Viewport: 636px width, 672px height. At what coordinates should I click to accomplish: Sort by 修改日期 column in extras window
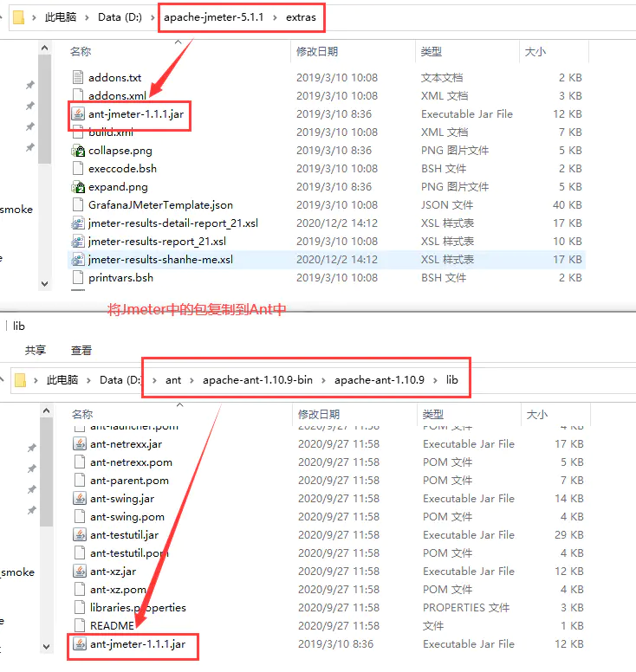coord(317,51)
